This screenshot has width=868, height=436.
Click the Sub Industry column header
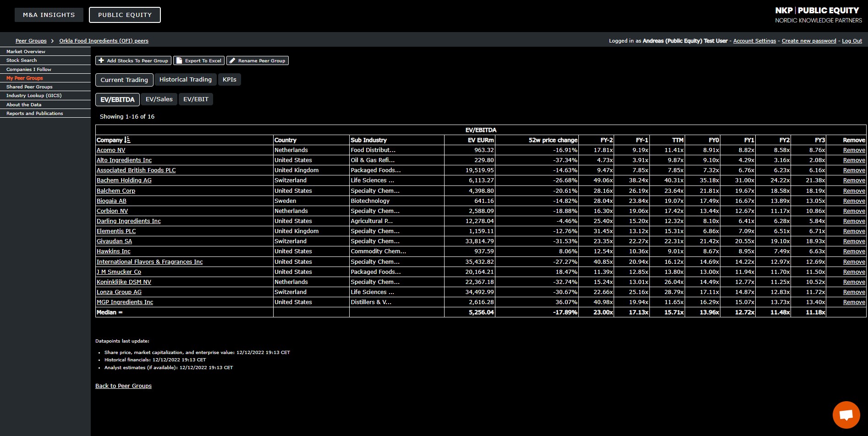point(369,140)
